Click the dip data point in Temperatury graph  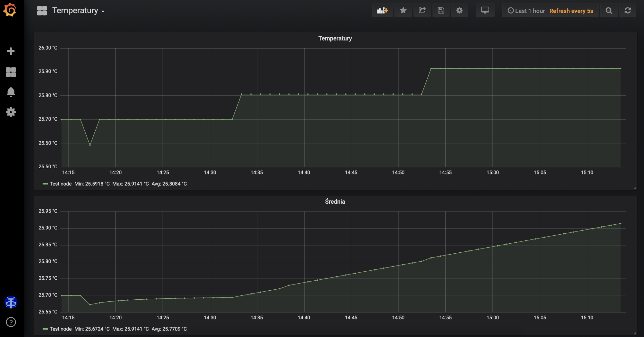pos(90,145)
